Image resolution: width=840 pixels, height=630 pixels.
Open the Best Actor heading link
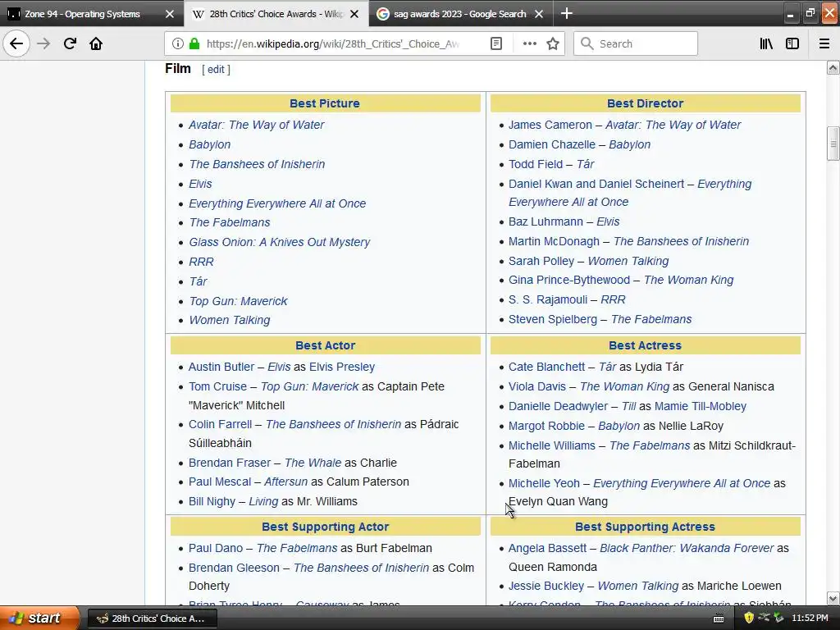coord(325,345)
